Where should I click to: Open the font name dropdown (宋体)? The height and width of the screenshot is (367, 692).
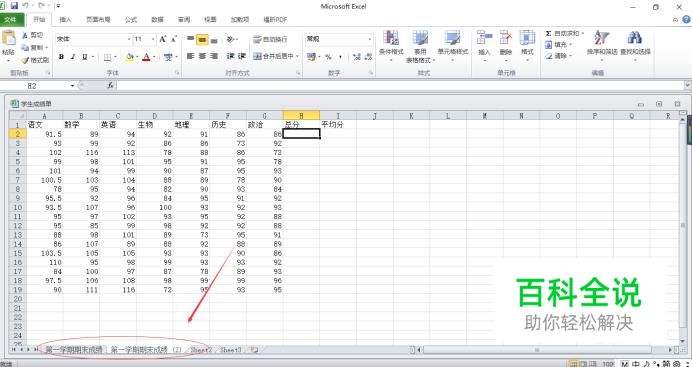129,39
